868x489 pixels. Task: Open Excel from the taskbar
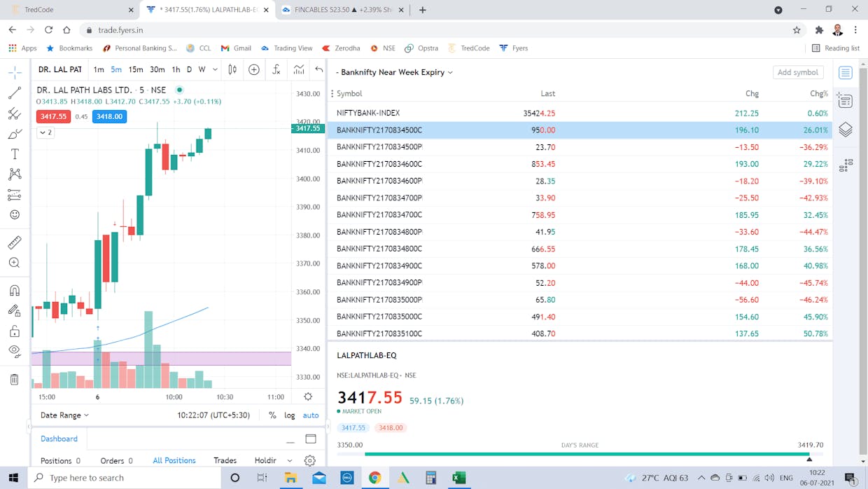coord(459,478)
